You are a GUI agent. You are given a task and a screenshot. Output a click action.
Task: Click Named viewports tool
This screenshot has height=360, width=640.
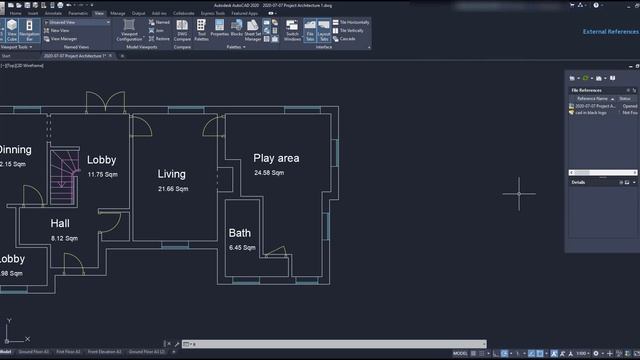159,22
